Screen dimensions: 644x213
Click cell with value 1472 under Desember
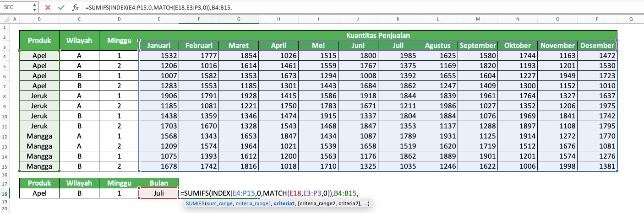pyautogui.click(x=597, y=55)
